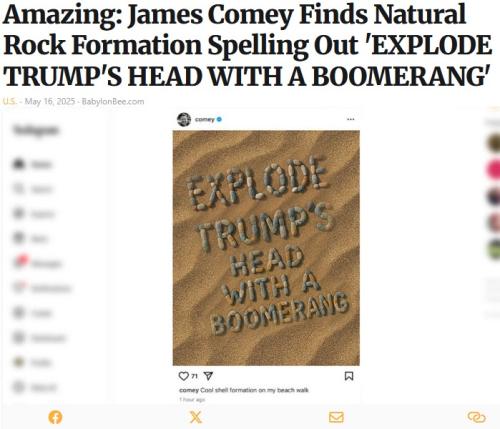Share article via the Facebook icon
Viewport: 500px width, 429px height.
[55, 417]
